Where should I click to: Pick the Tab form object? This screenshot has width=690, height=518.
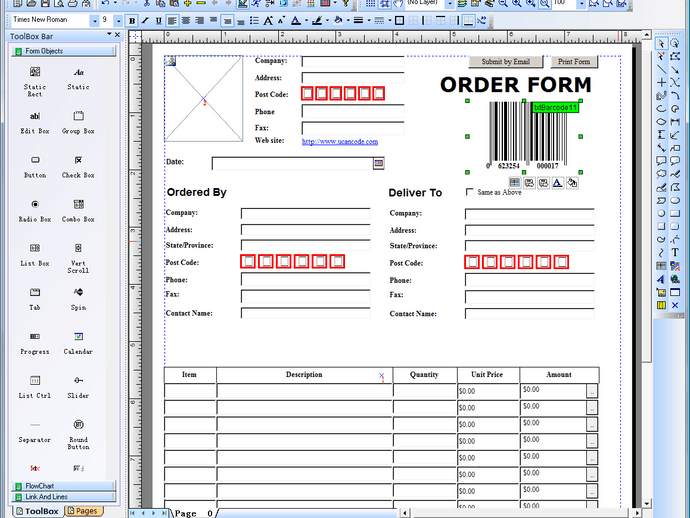(x=35, y=299)
